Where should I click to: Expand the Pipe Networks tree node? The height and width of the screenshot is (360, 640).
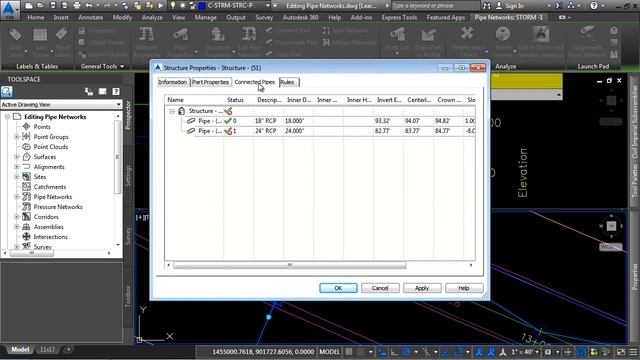click(17, 197)
